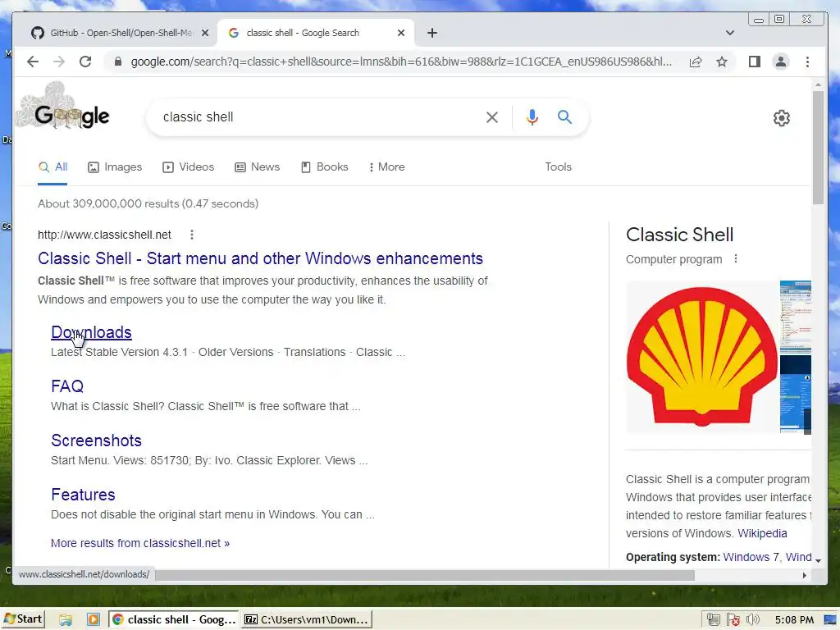Click the scroll down arrow of the page
Screen dimensions: 840x630
click(x=818, y=560)
